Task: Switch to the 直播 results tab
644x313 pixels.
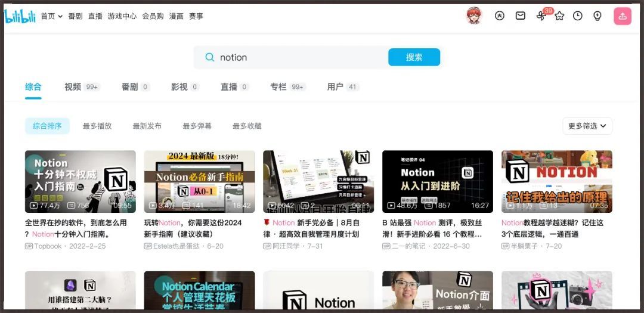Action: click(x=234, y=87)
